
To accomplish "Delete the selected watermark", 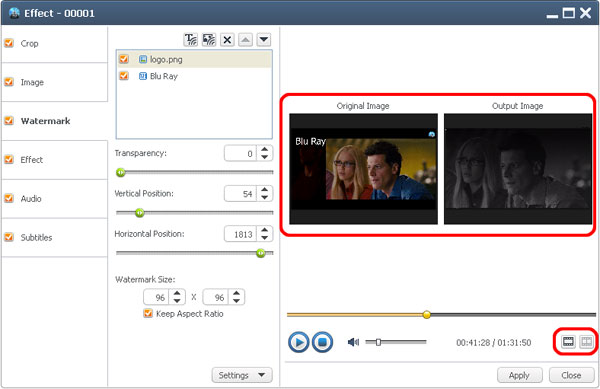I will click(227, 39).
